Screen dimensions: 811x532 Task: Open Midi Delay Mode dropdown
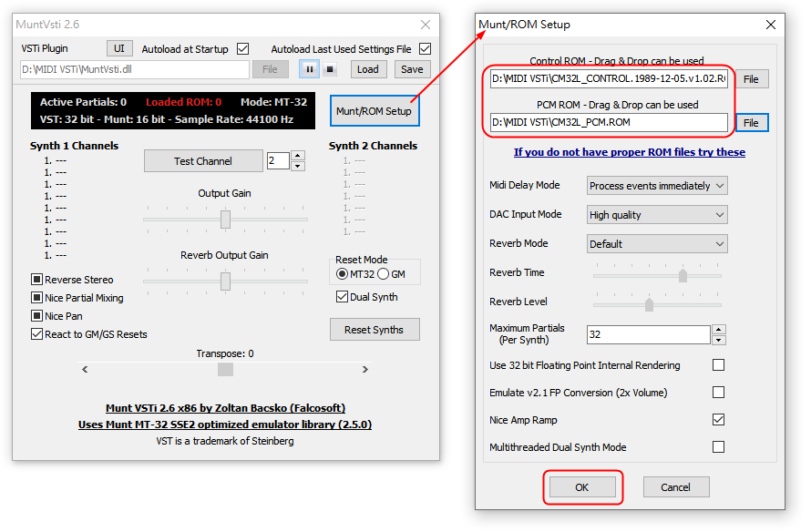(x=657, y=186)
